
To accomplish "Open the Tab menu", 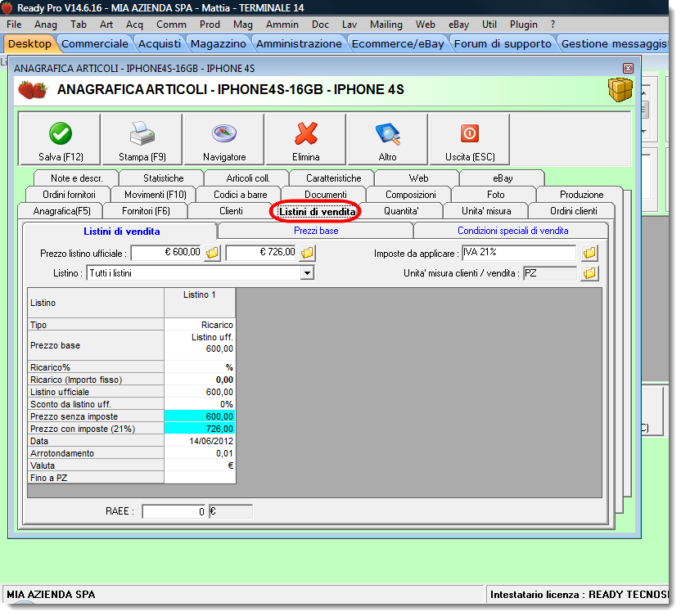I will tap(79, 25).
